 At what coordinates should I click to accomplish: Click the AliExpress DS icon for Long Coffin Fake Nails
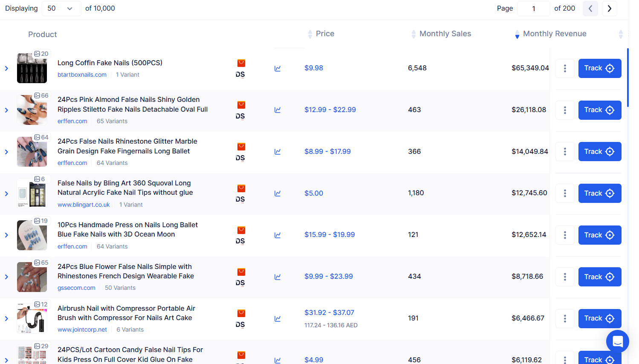point(241,69)
